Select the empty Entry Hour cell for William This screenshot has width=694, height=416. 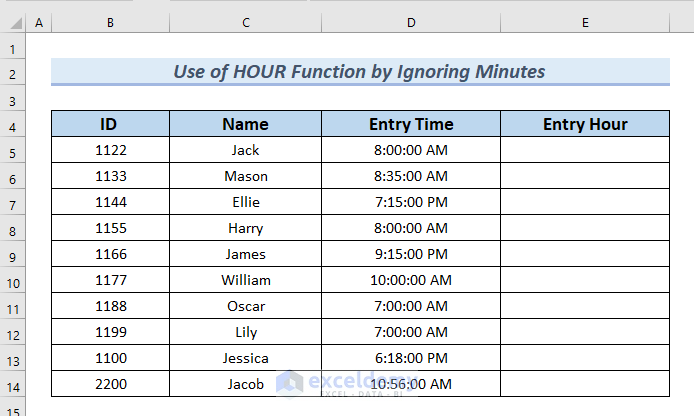[x=585, y=281]
